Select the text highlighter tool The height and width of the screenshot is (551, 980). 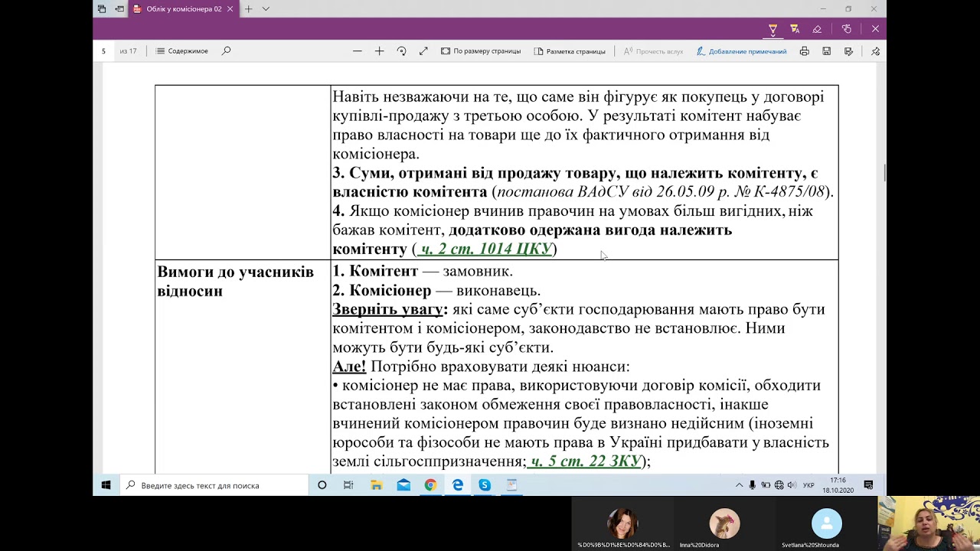pos(795,29)
